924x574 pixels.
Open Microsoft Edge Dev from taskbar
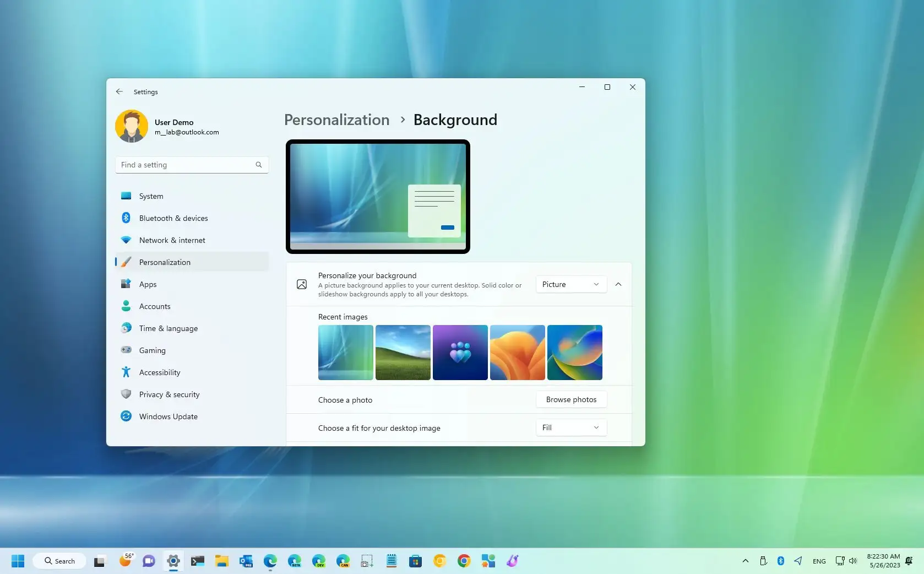[318, 561]
